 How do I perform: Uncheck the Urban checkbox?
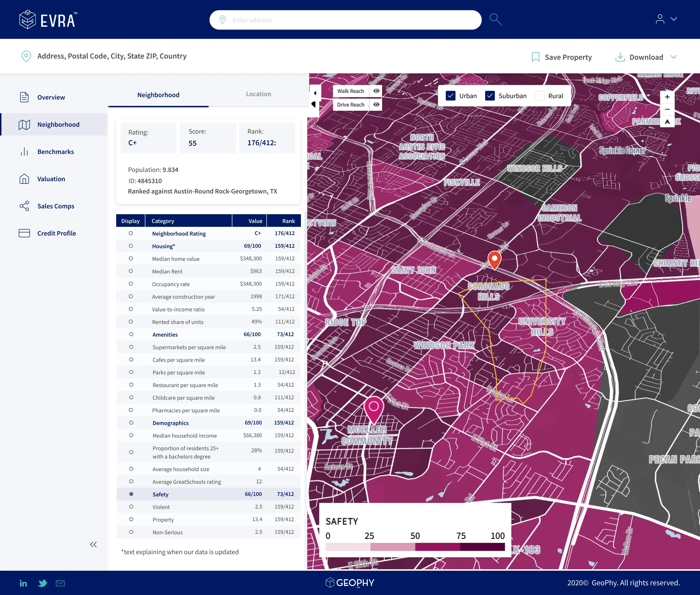click(x=451, y=96)
